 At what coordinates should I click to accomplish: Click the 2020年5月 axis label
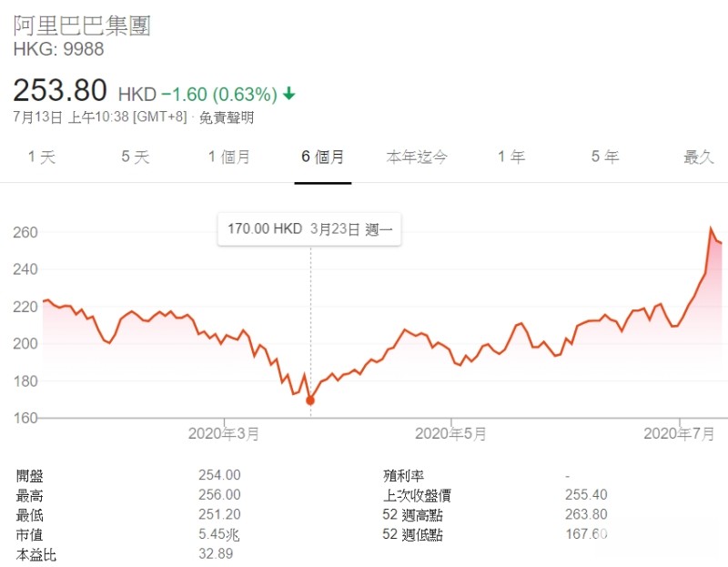(450, 434)
